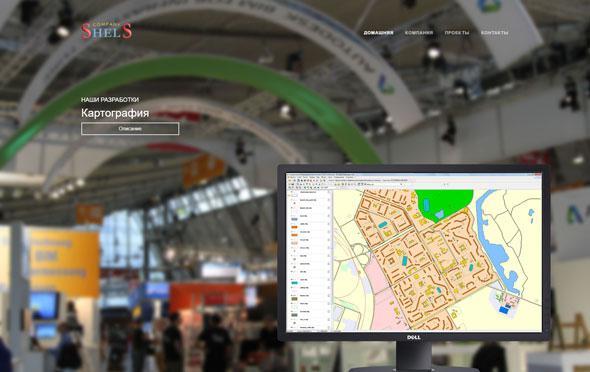Click the Описание button
The width and height of the screenshot is (590, 372).
click(130, 129)
